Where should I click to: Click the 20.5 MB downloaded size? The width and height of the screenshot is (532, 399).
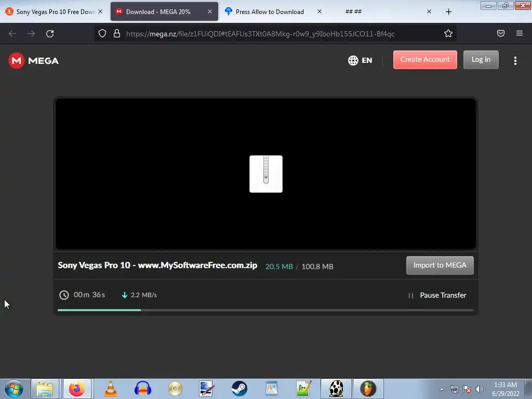[279, 267]
